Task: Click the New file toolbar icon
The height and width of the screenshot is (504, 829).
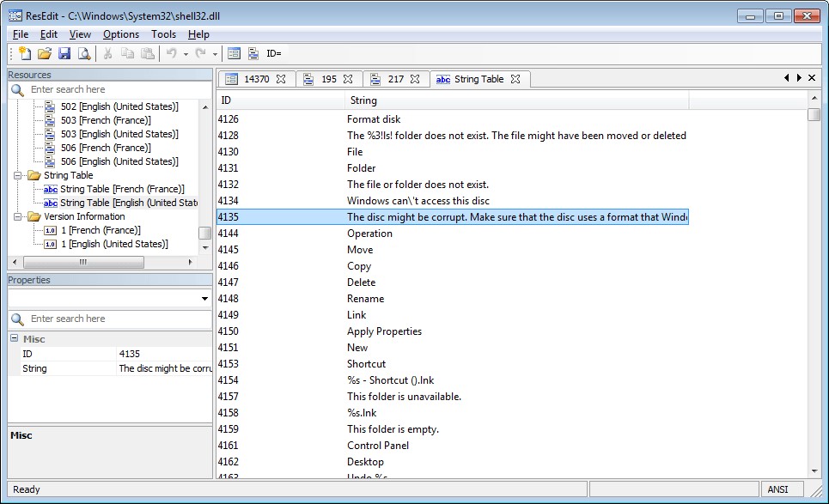Action: (25, 53)
